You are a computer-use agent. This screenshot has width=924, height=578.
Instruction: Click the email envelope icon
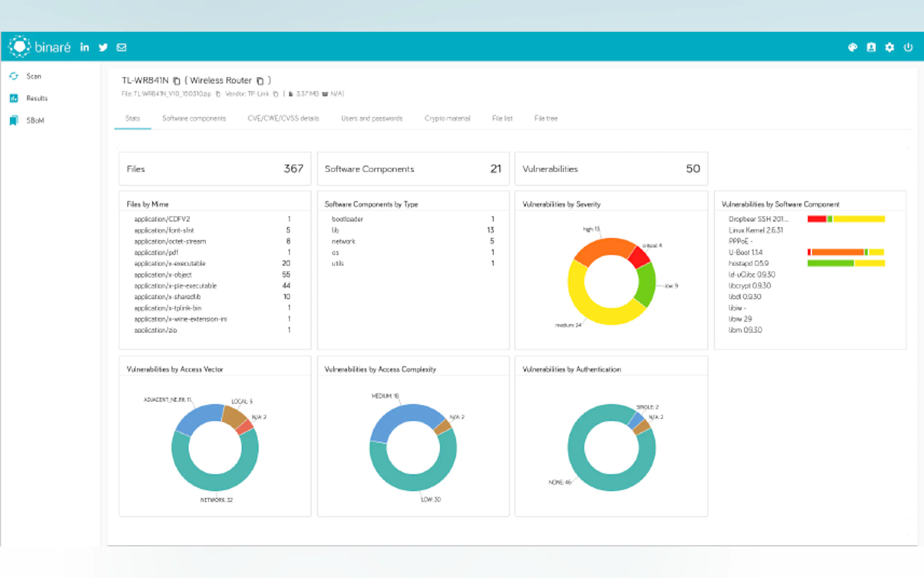click(x=122, y=47)
